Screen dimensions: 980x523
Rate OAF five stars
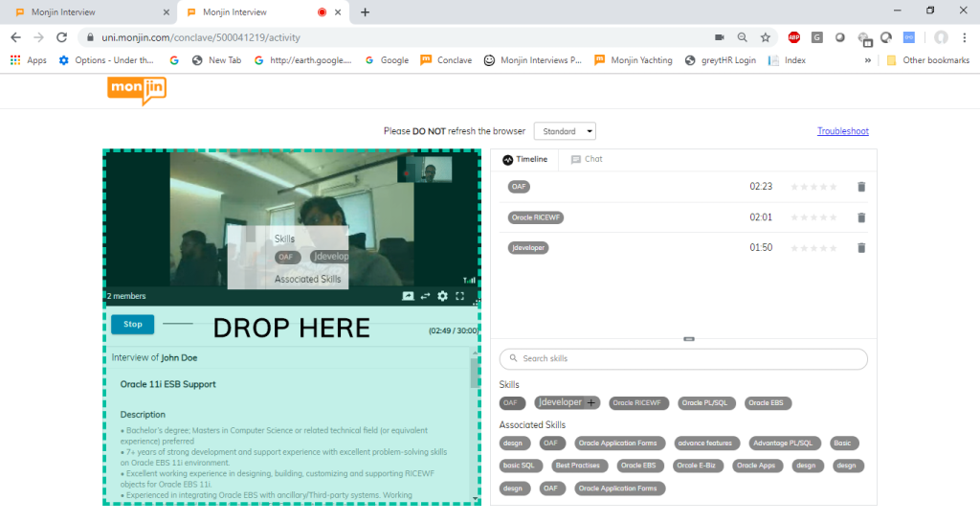click(x=834, y=187)
